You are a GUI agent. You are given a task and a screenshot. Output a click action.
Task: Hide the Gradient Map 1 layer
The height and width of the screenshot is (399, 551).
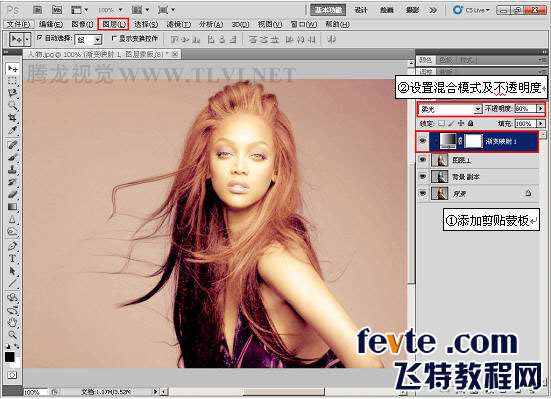pos(423,141)
